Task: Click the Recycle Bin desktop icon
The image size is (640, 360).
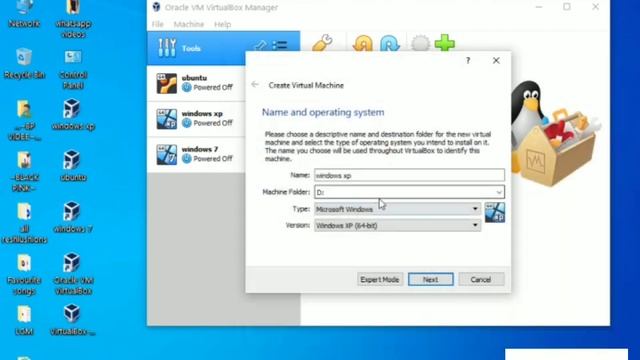Action: (24, 64)
